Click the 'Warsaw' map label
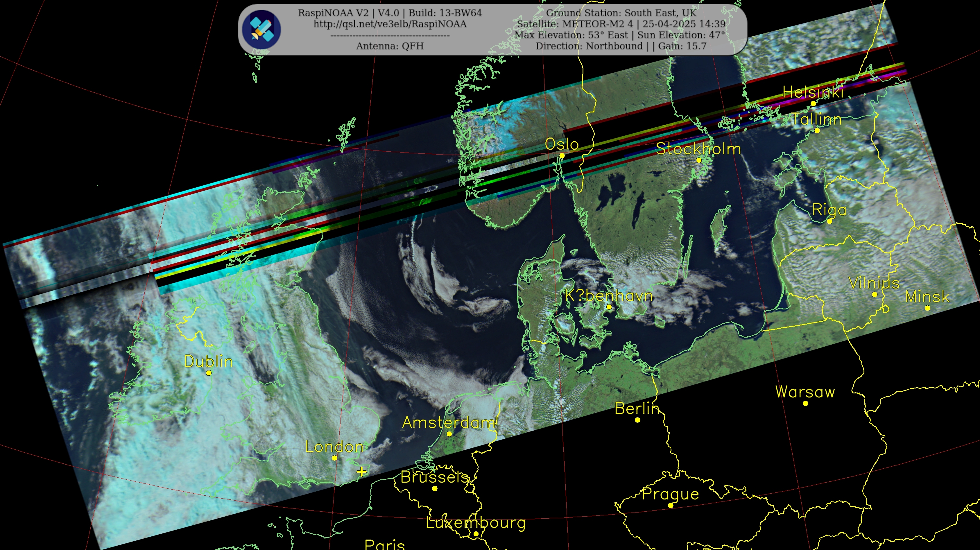Screen dimensions: 980x550 [x=805, y=392]
